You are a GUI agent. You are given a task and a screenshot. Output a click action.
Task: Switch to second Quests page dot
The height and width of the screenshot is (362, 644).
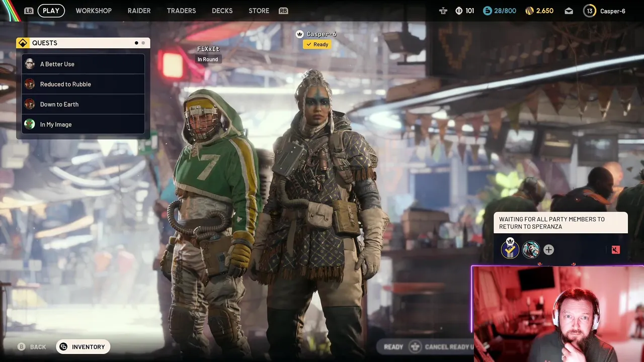coord(143,43)
